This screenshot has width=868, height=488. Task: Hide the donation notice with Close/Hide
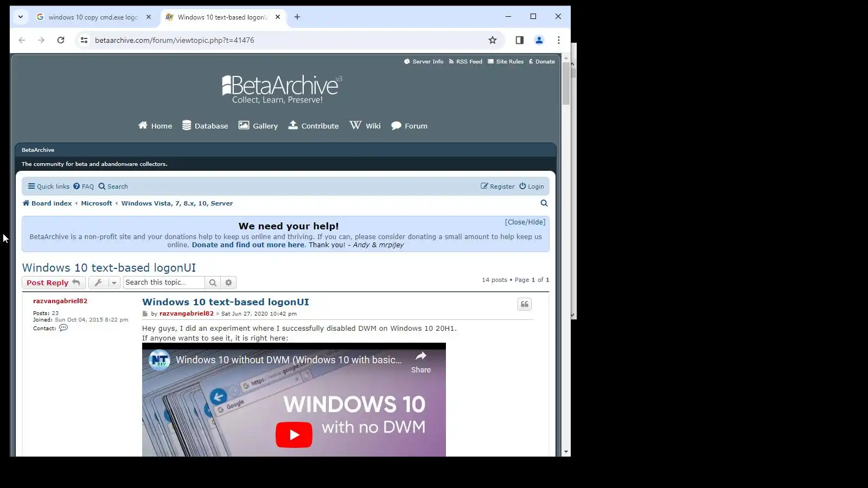(x=525, y=222)
